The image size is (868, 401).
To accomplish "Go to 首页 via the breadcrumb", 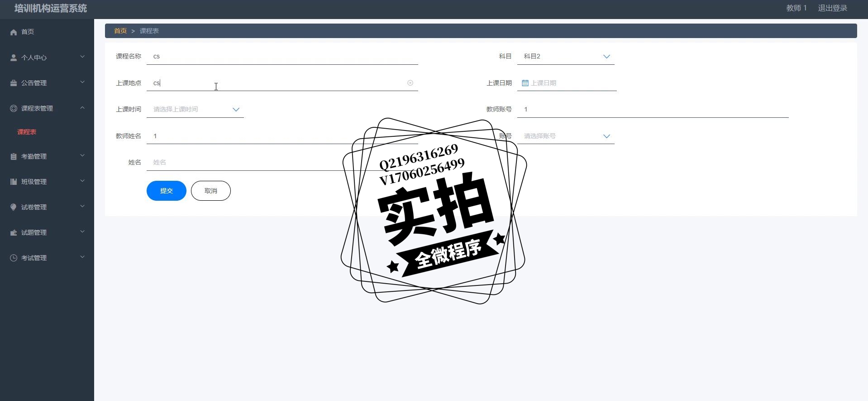I will [120, 31].
